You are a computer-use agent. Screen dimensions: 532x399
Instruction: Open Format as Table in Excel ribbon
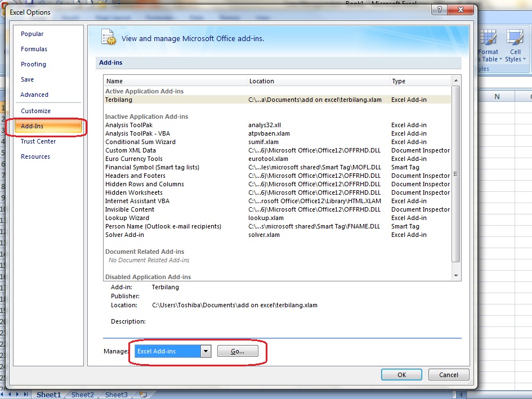click(488, 46)
